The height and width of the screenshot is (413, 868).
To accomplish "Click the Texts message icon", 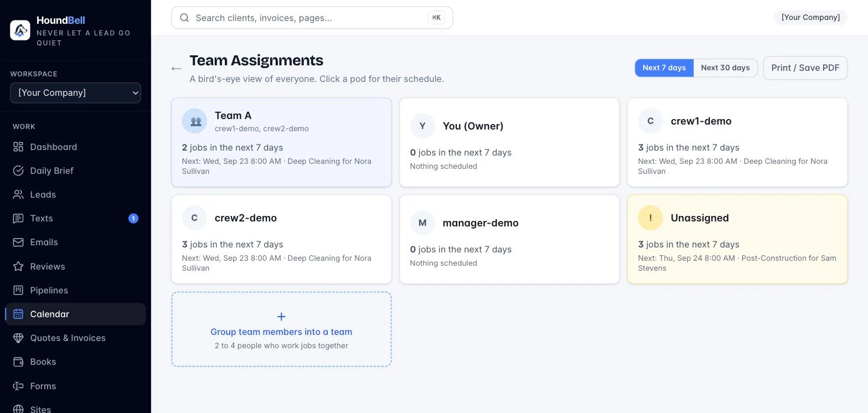I will point(18,218).
